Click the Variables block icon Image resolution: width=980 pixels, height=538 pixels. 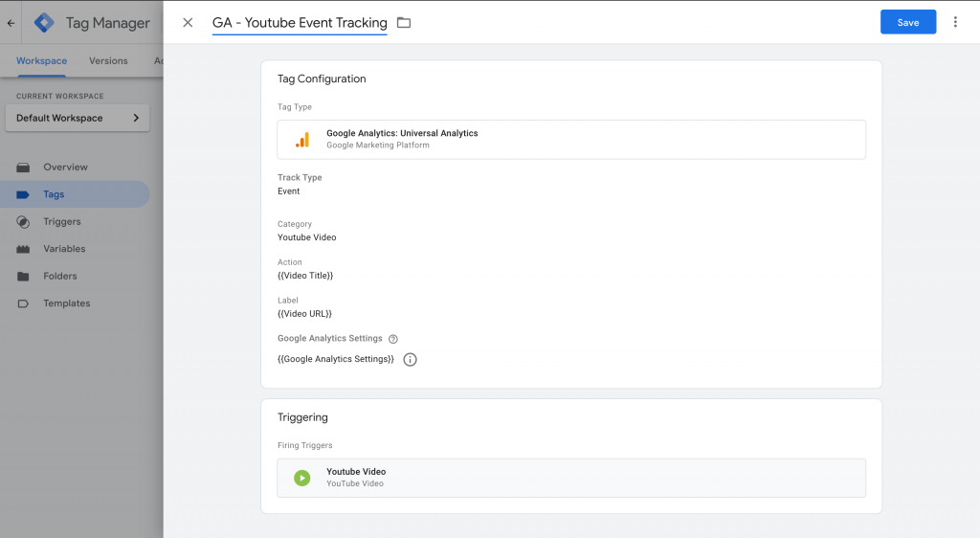click(x=23, y=249)
